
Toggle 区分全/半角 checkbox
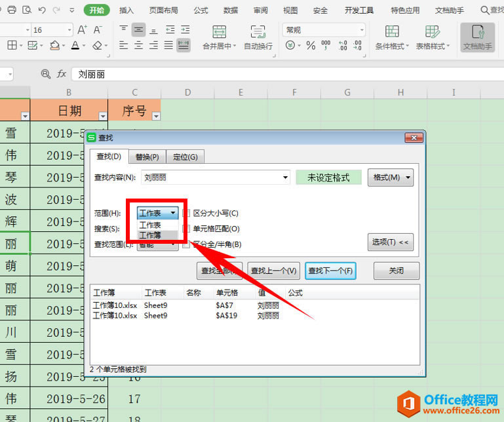pyautogui.click(x=185, y=244)
